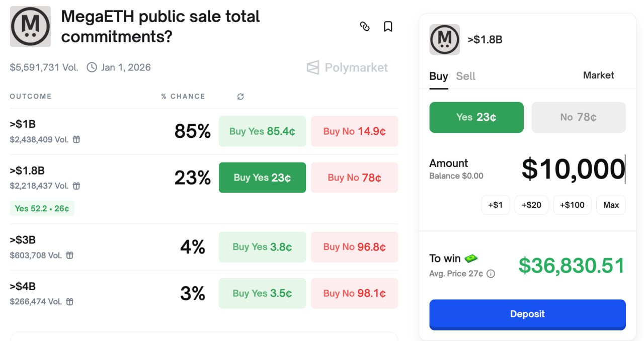Switch to the Sell tab
Screen dimensions: 644x341
coord(465,76)
